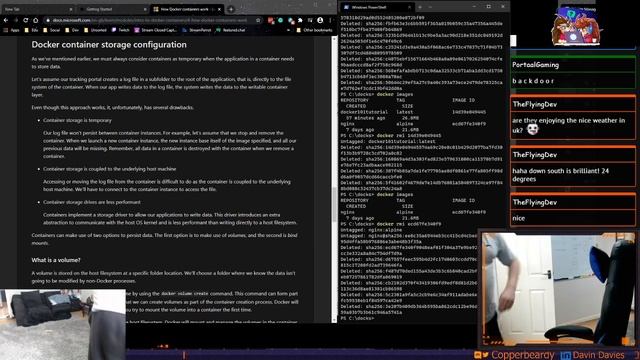Click the Docker container storage configuration heading
Screen dimensions: 640x360
(109, 44)
